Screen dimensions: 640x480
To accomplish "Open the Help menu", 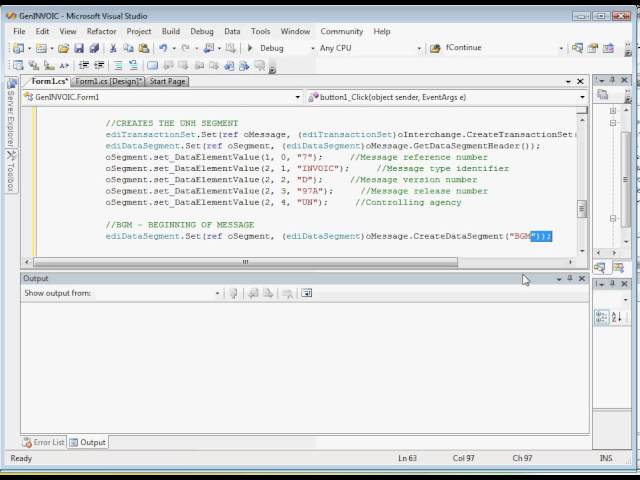I will (382, 31).
